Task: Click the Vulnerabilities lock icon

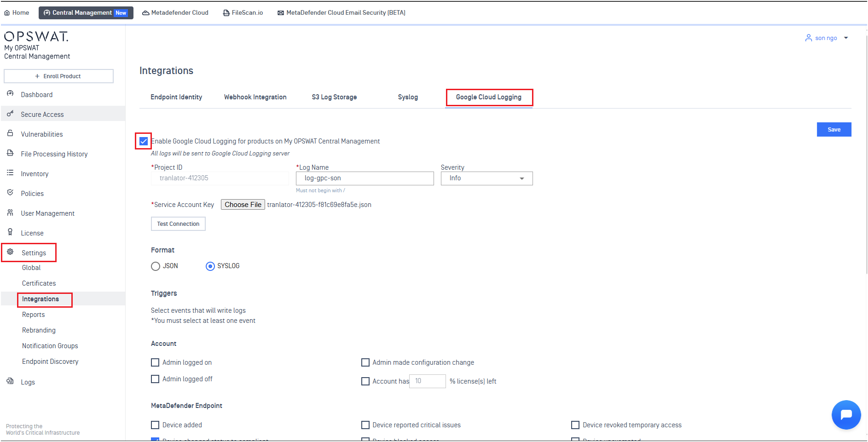Action: pyautogui.click(x=10, y=133)
